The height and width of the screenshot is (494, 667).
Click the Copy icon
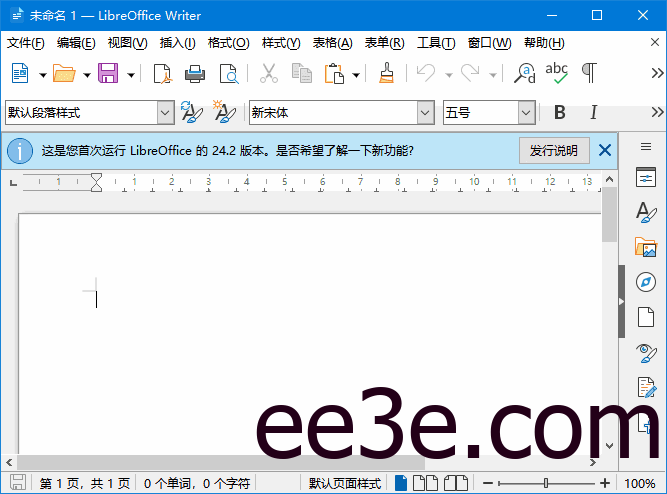[302, 73]
